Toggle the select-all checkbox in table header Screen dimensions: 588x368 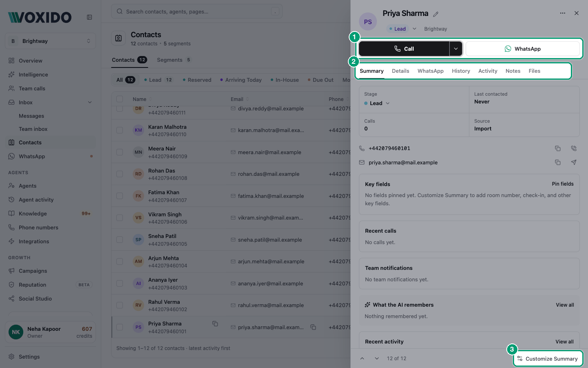coord(120,99)
